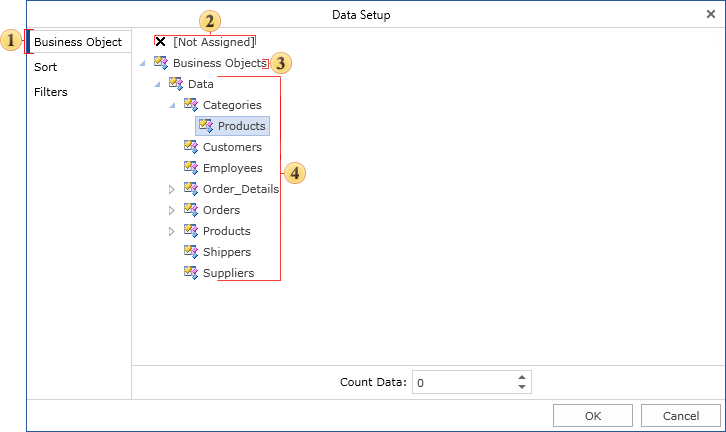Click the Customers table icon
This screenshot has width=726, height=432.
(191, 147)
